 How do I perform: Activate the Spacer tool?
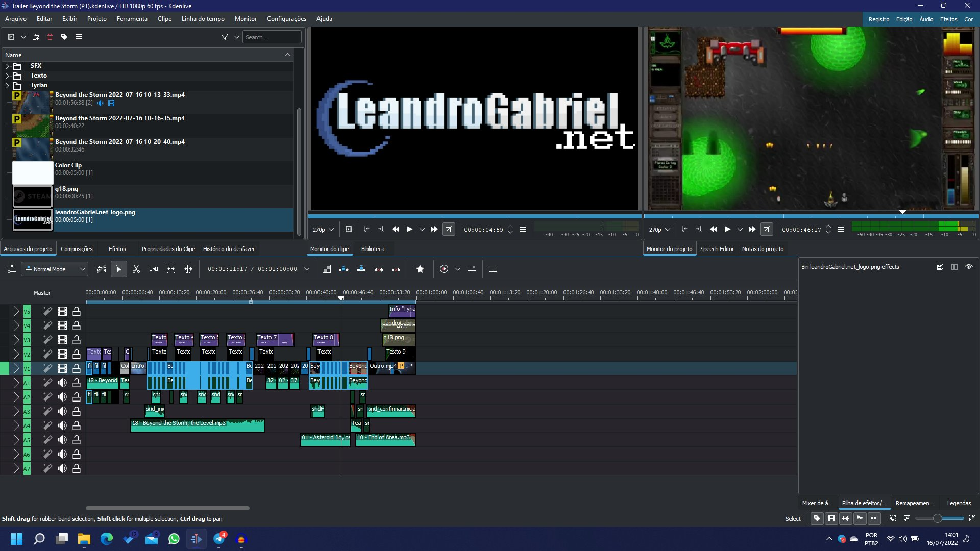[x=154, y=269]
